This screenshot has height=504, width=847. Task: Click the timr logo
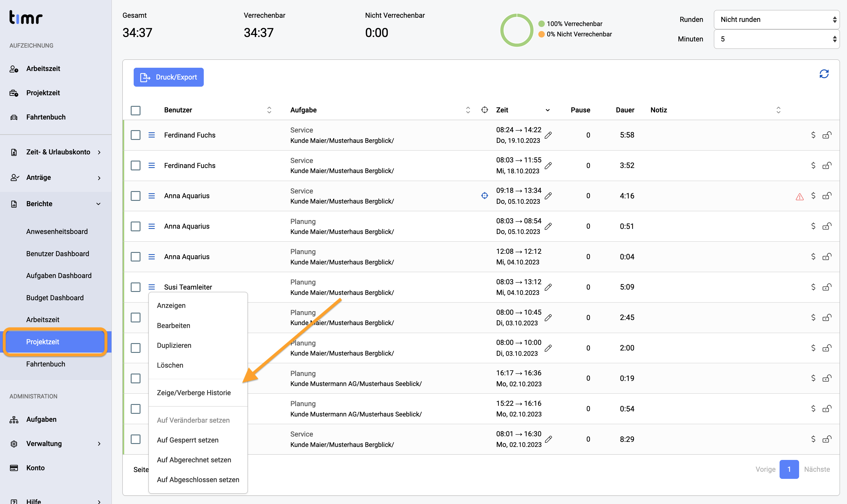tap(26, 17)
